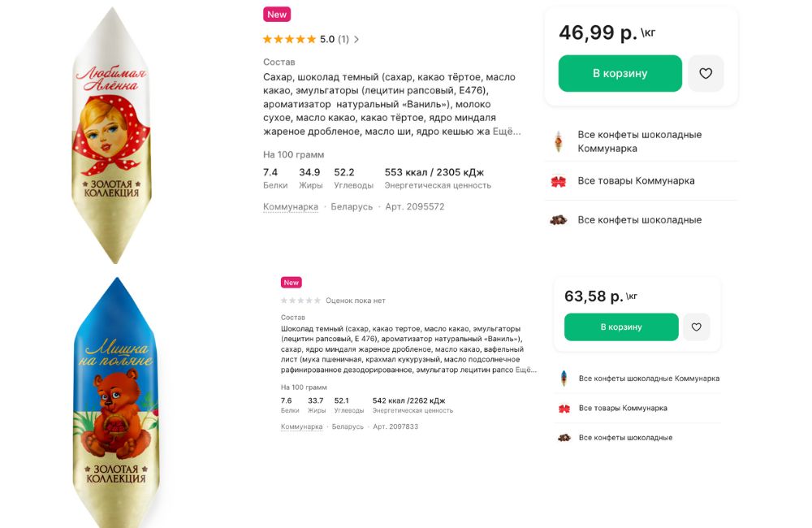Click the 'New' badge on the Alyonka product
This screenshot has height=528, width=812.
[x=276, y=14]
